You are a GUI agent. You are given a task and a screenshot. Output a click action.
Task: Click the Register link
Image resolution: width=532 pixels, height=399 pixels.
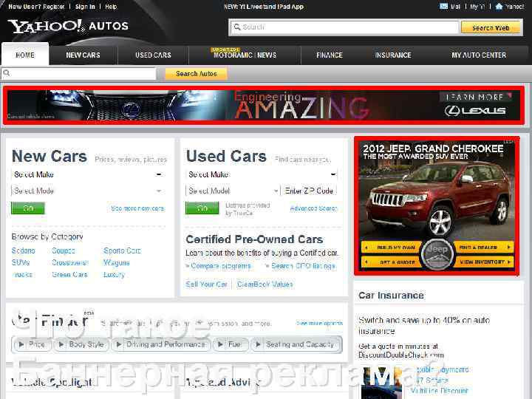pyautogui.click(x=52, y=7)
